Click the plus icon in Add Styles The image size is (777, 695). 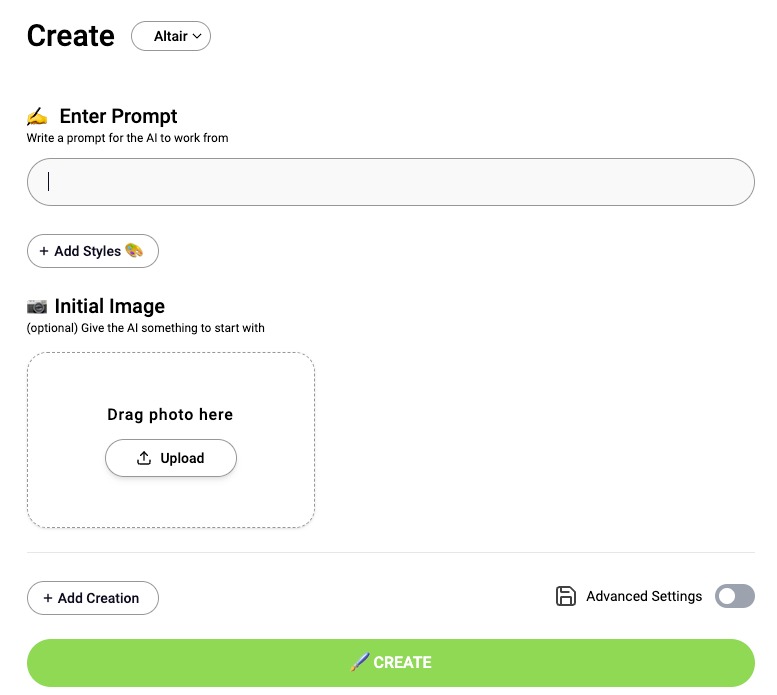pos(44,251)
